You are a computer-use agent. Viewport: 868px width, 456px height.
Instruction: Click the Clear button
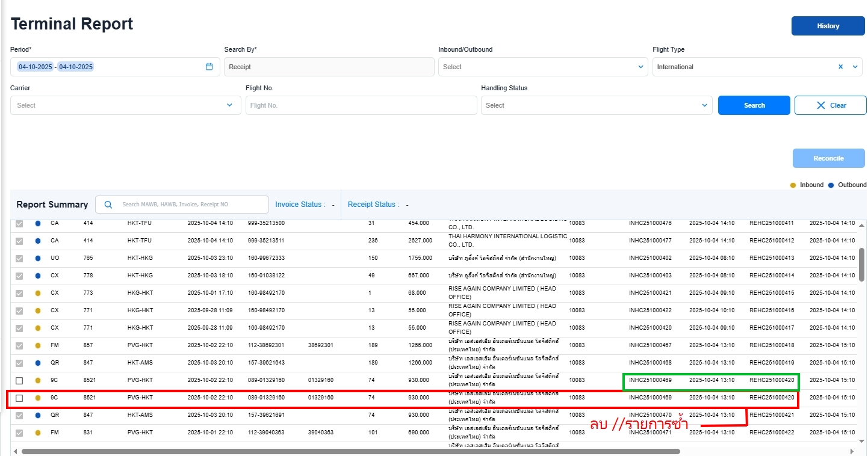830,105
